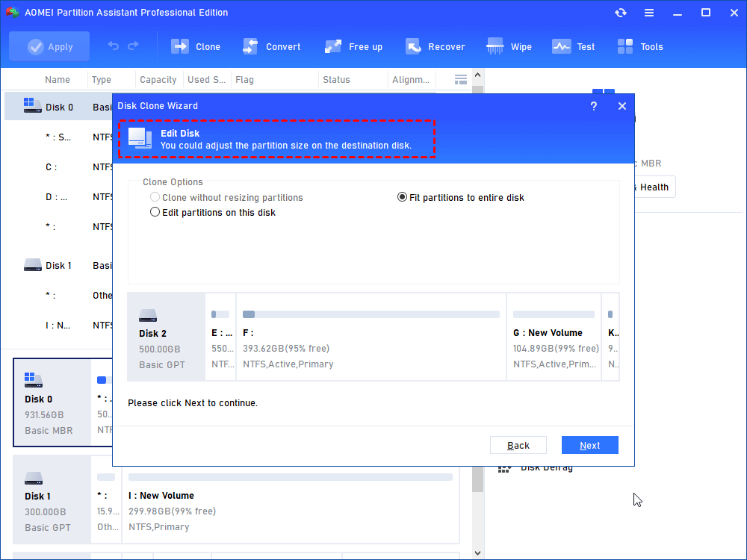
Task: Select Disk 1 300.00GB disk map card
Action: coord(52,500)
